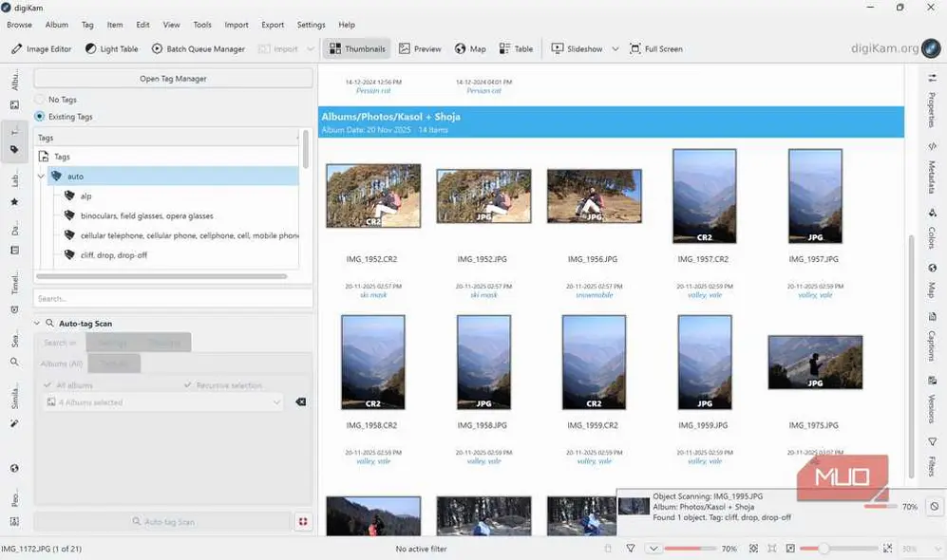This screenshot has height=560, width=947.
Task: Toggle the Recursive selection checkbox
Action: (187, 384)
